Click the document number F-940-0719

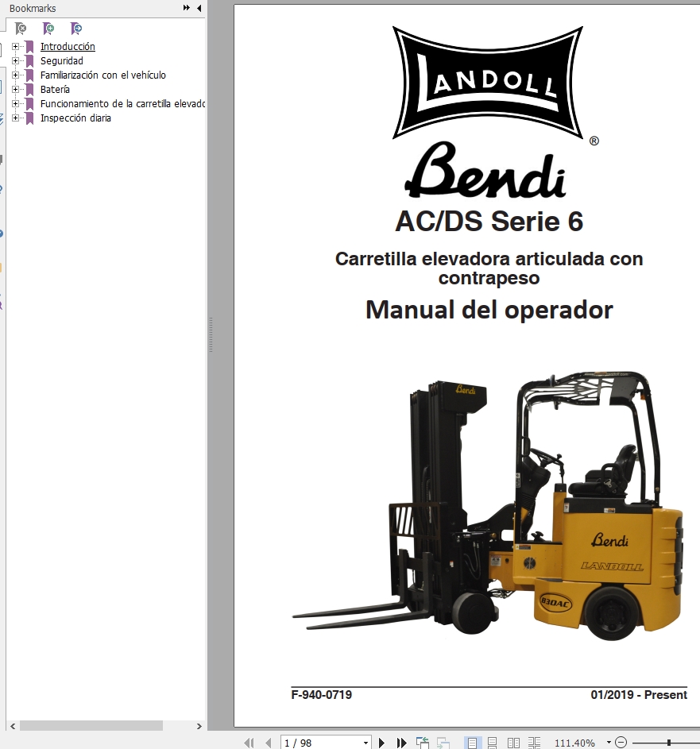[321, 694]
